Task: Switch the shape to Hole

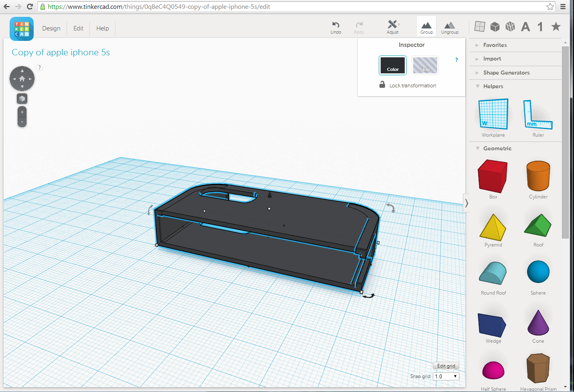Action: (425, 65)
